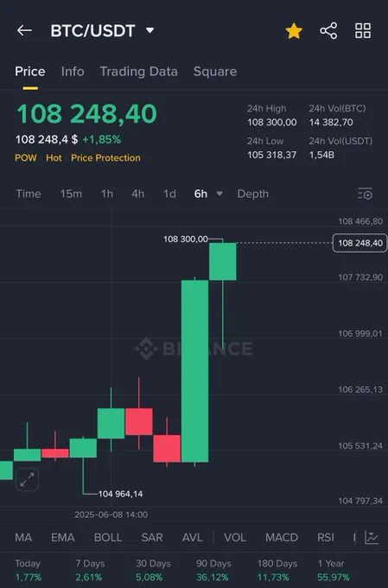The image size is (388, 588).
Task: Tap the latest green candle near 108 300,00
Action: 223,261
